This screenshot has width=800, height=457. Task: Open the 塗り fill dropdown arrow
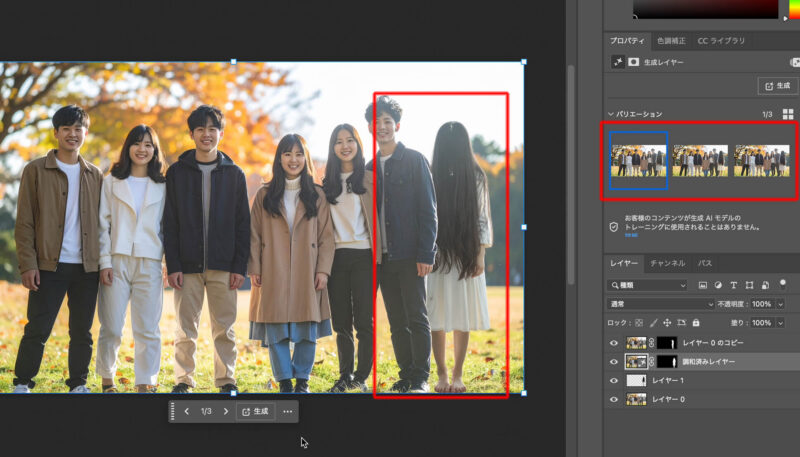pos(780,323)
